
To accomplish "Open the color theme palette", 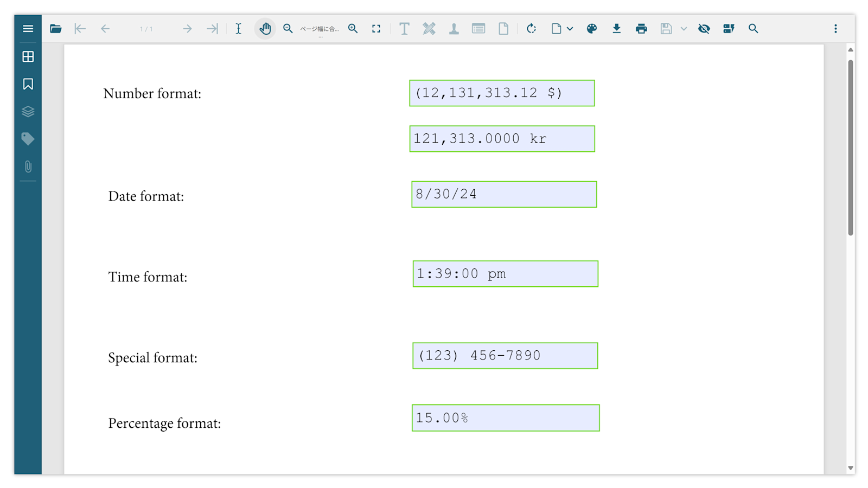I will 592,29.
